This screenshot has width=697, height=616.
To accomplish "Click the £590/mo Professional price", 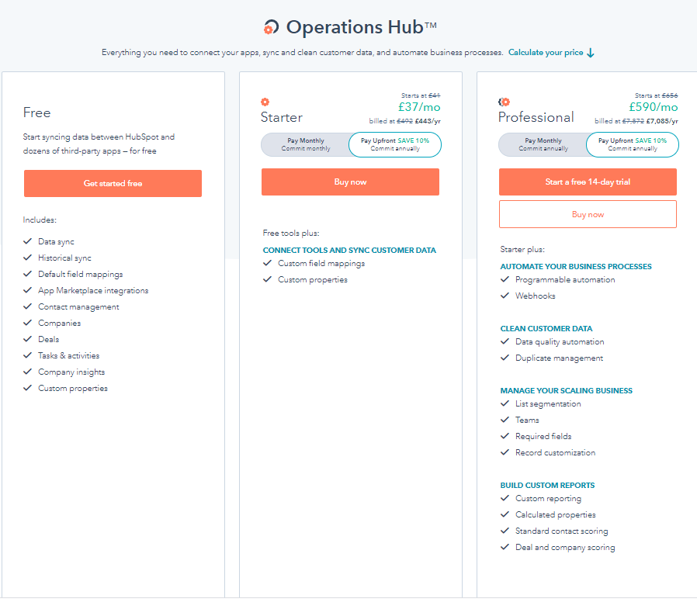I will coord(653,107).
